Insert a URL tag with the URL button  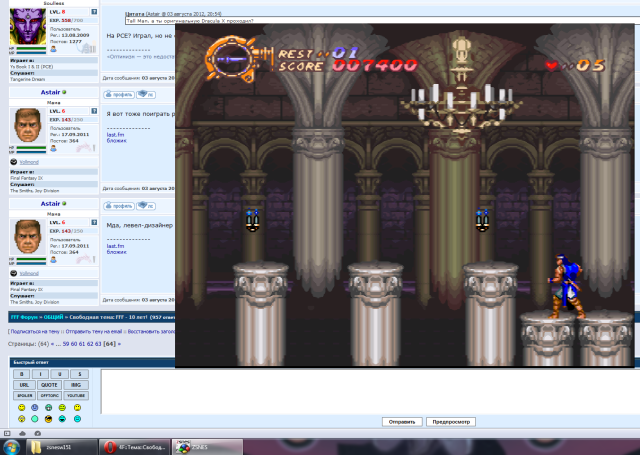[x=24, y=385]
